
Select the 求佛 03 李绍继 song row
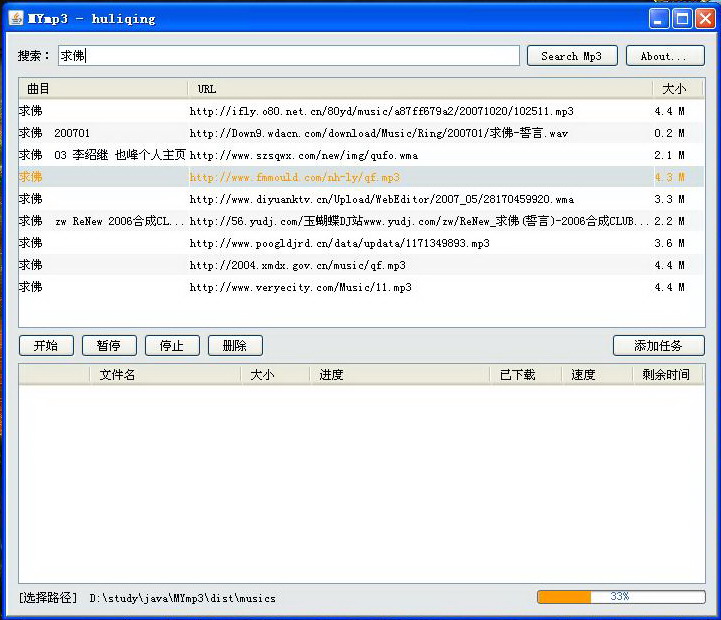[361, 155]
